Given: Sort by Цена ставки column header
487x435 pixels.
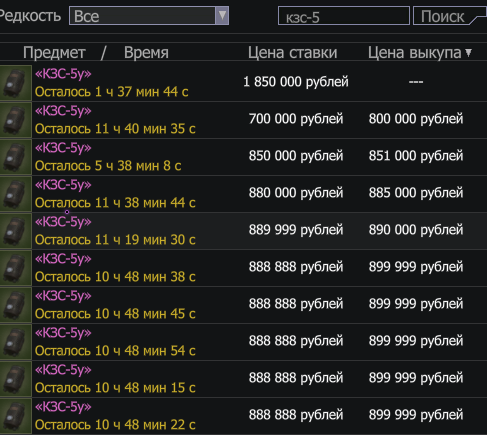Looking at the screenshot, I should pyautogui.click(x=293, y=53).
